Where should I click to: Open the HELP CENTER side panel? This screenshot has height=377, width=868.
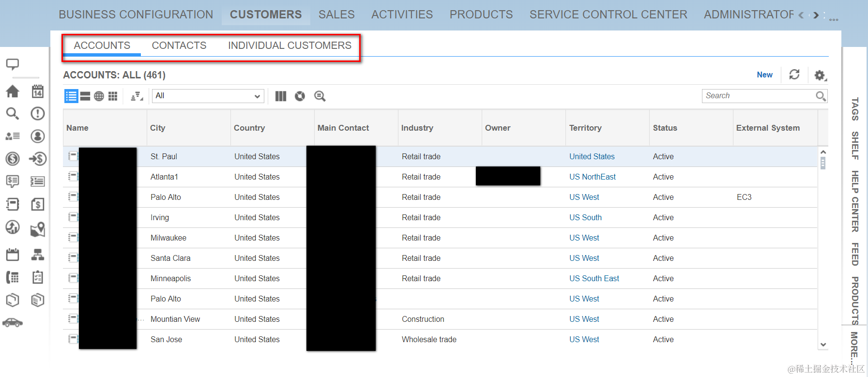(855, 201)
